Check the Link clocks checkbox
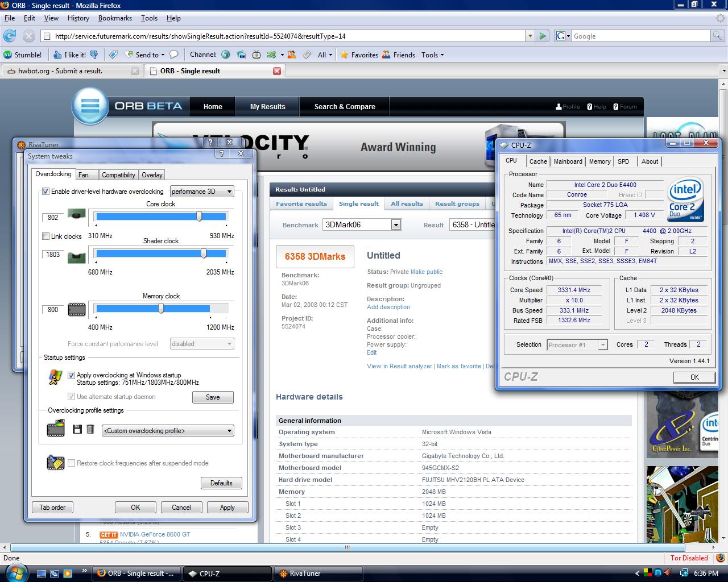This screenshot has height=582, width=728. pos(46,236)
